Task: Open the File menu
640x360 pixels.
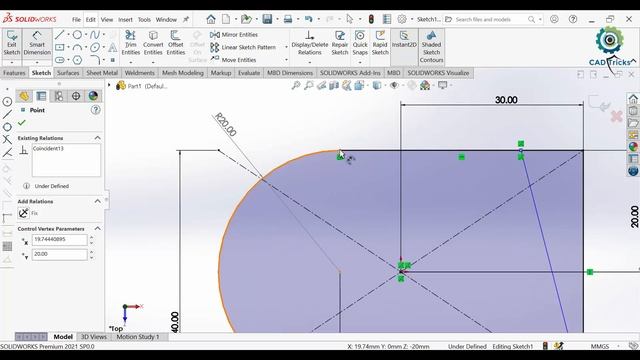Action: [x=76, y=20]
